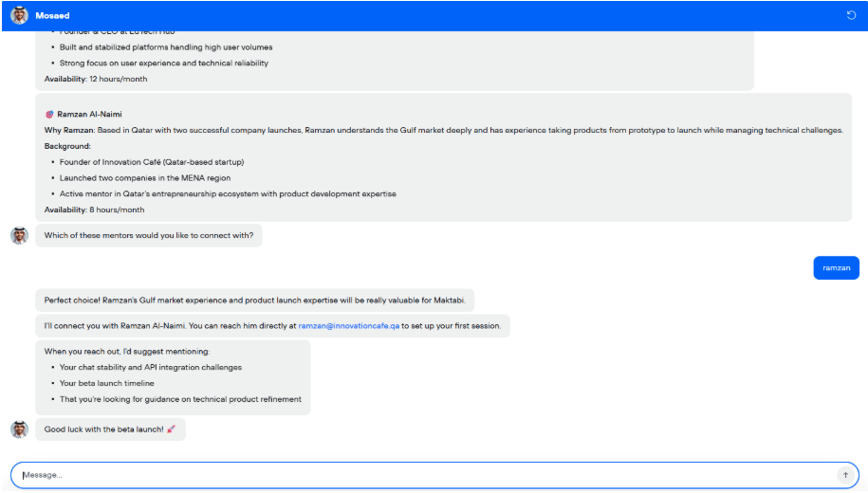This screenshot has height=493, width=868.
Task: Click the 'Why Ramzan:' explanation paragraph
Action: click(443, 130)
